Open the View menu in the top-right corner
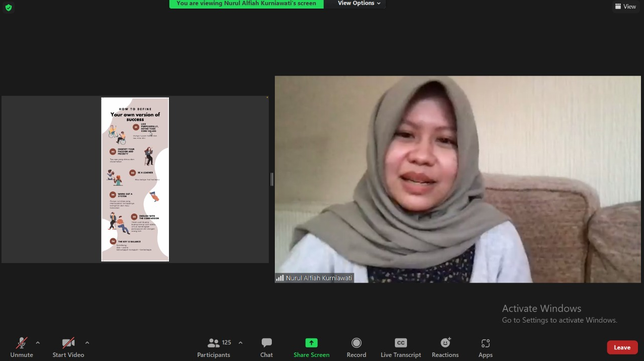Image resolution: width=644 pixels, height=361 pixels. [625, 7]
